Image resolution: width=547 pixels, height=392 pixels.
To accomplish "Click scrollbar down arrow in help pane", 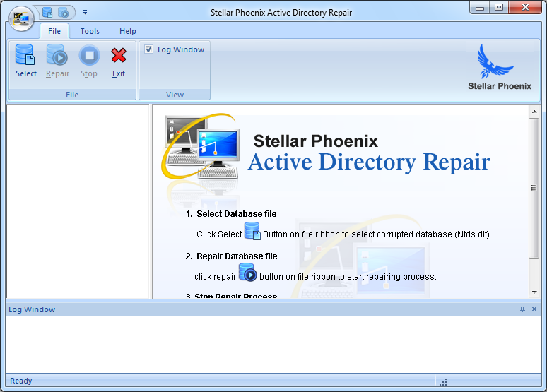I will [x=534, y=292].
